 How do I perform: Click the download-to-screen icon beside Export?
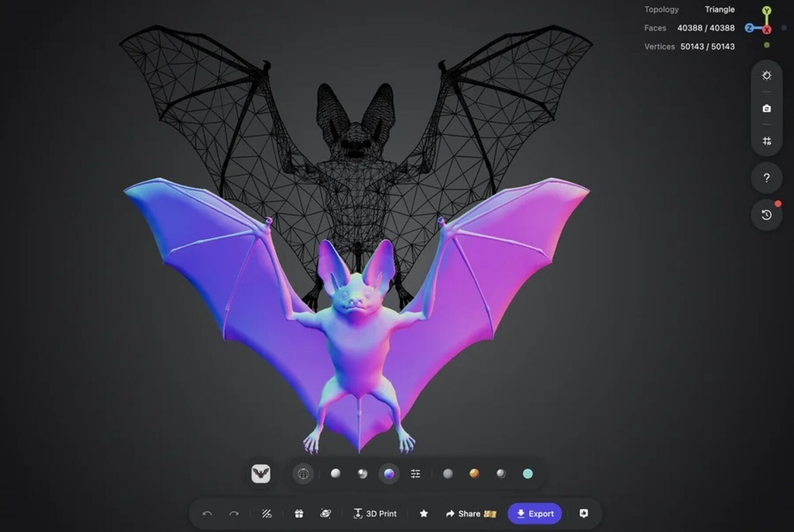pos(583,513)
